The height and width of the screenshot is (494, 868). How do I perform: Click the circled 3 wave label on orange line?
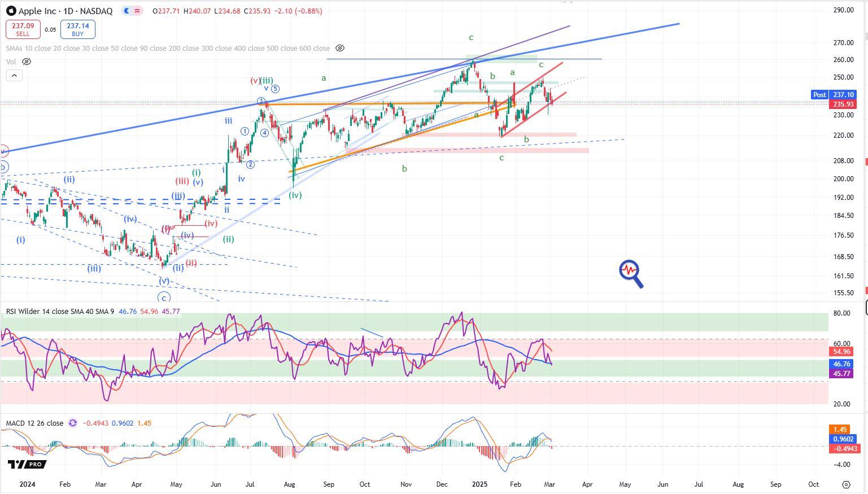coord(261,102)
